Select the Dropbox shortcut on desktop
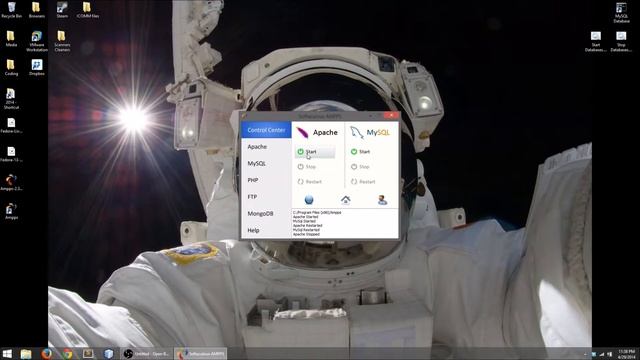The image size is (640, 360). click(x=36, y=67)
